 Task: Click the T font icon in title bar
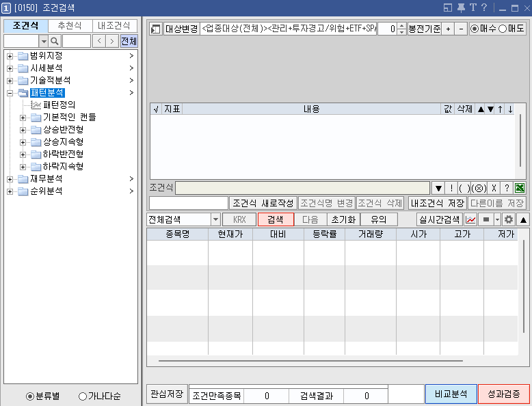tap(473, 8)
